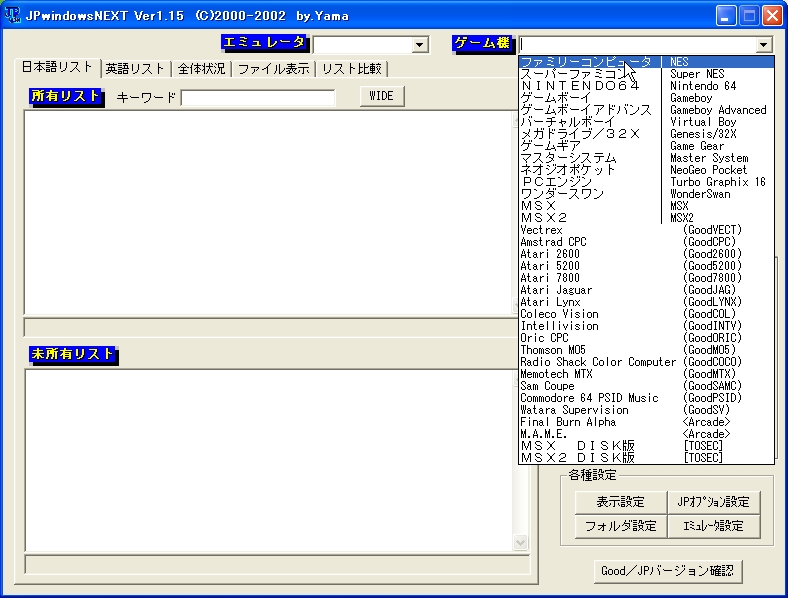Image resolution: width=788 pixels, height=598 pixels.
Task: Close the JPwindowsNEXT window
Action: tap(772, 16)
